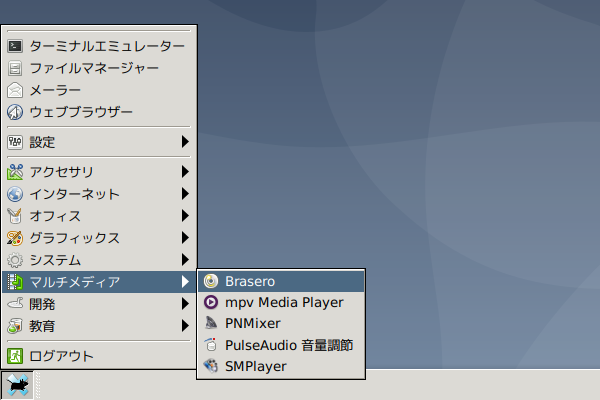Select ログアウト menu entry
Viewport: 600px width, 400px height.
point(99,356)
